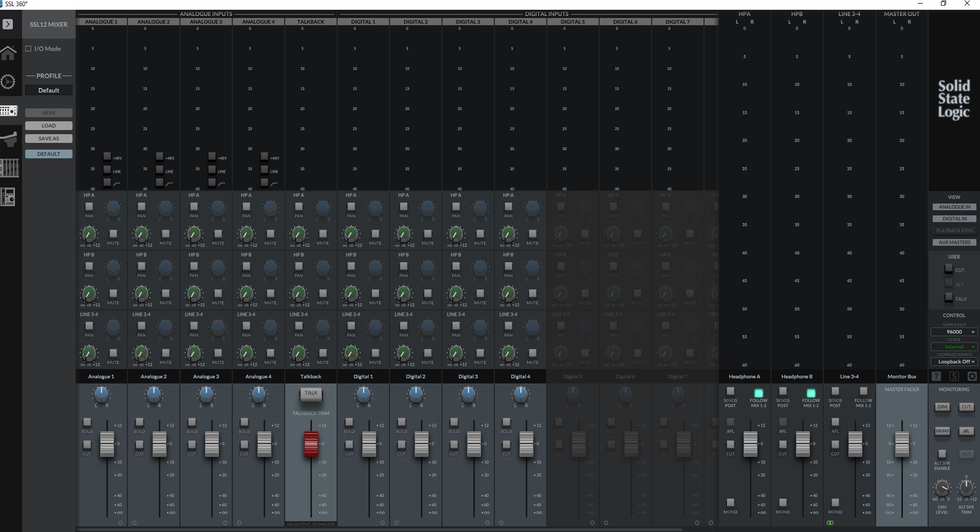Open the Sample Rate dropdown showing 96000
980x532 pixels.
(954, 332)
